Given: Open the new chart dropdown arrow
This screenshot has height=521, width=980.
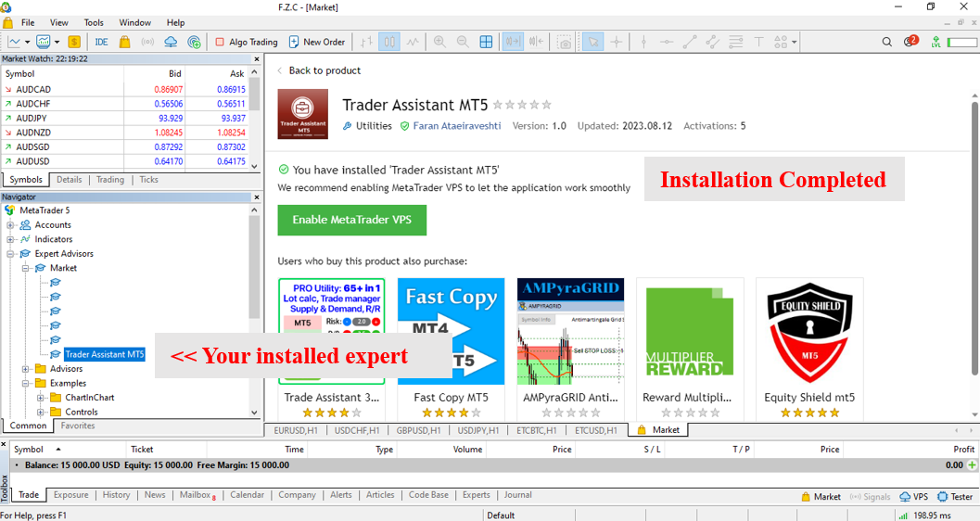Looking at the screenshot, I should pyautogui.click(x=27, y=42).
